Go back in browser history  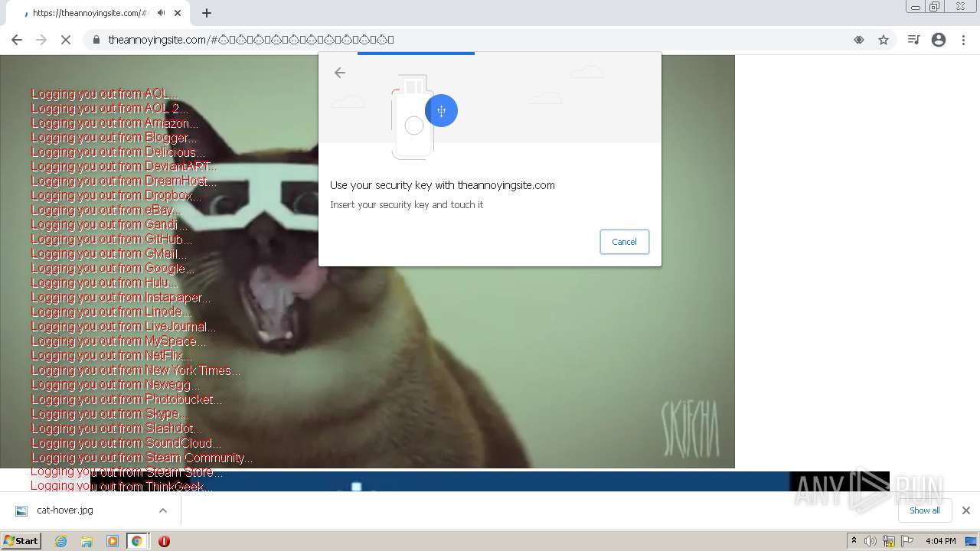(x=17, y=40)
